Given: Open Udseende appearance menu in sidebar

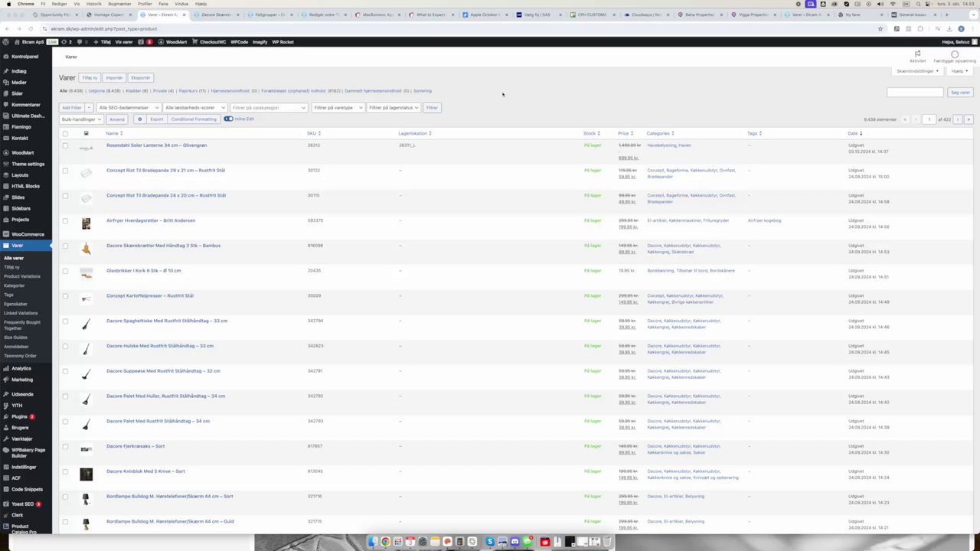Looking at the screenshot, I should [22, 394].
